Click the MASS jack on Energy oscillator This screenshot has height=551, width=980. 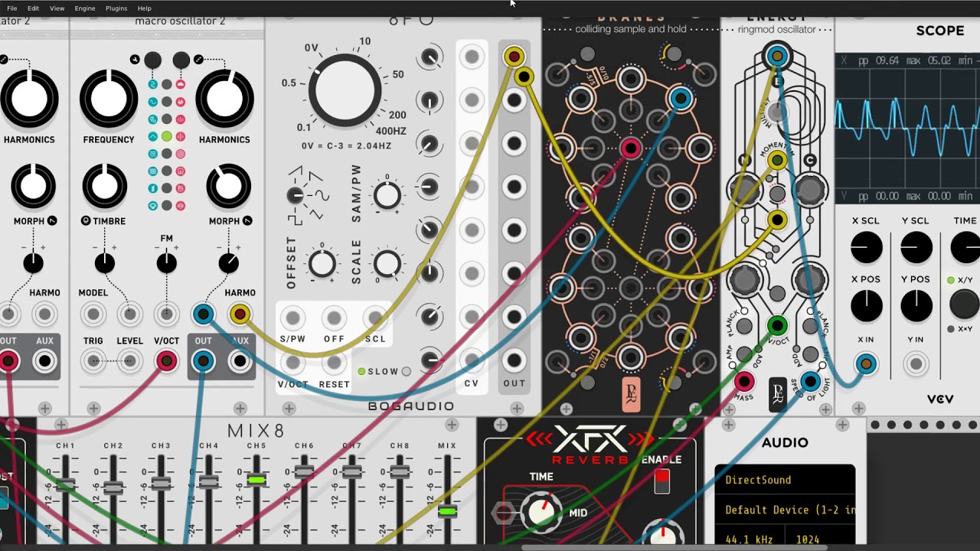coord(743,381)
